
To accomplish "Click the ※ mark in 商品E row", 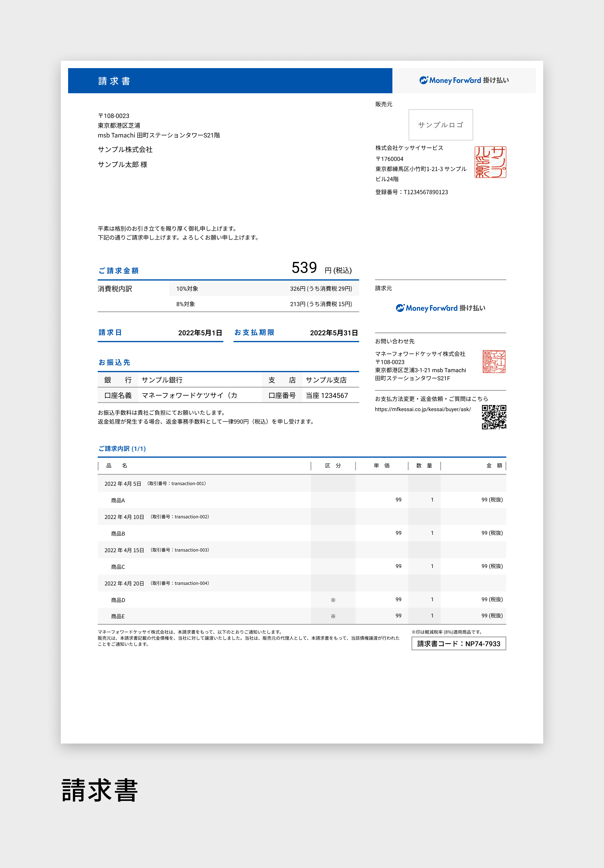I will tap(333, 616).
